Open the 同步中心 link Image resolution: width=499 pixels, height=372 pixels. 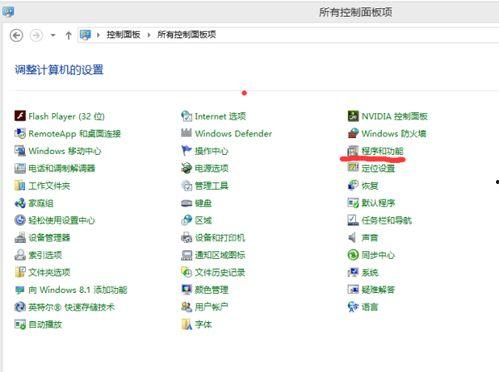click(x=378, y=255)
